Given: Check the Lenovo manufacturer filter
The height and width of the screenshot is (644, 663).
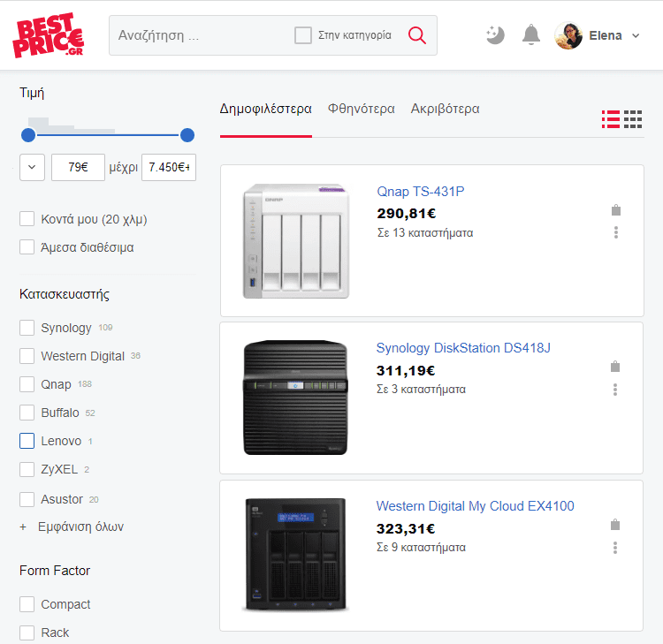Looking at the screenshot, I should pos(27,441).
